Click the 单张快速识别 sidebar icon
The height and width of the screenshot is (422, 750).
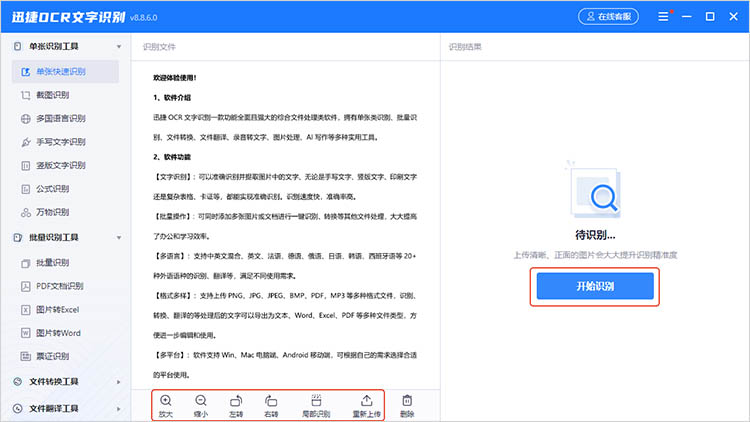[x=26, y=72]
